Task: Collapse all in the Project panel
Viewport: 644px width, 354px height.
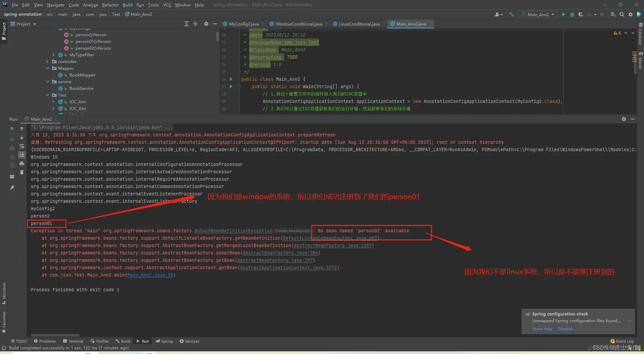Action: tap(195, 24)
